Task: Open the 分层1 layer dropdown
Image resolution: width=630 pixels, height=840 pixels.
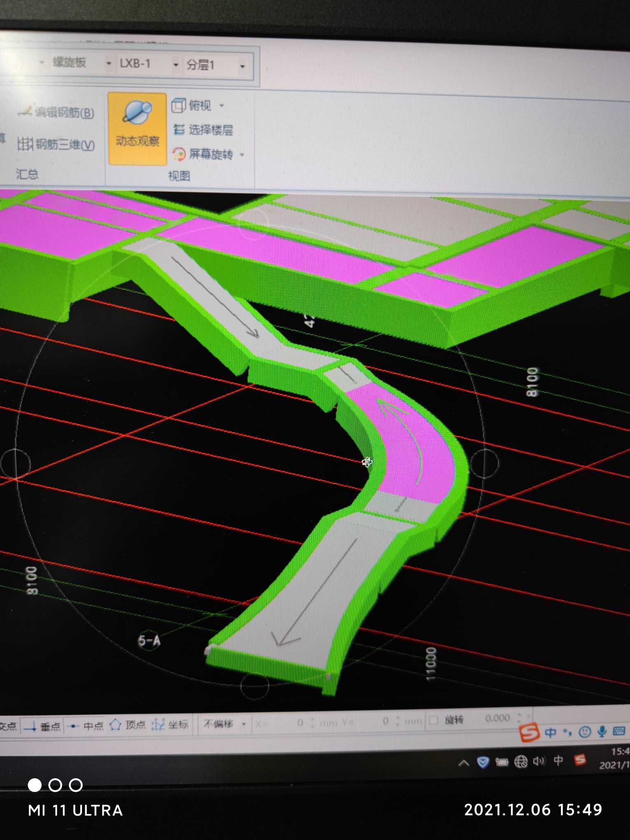Action: click(243, 66)
